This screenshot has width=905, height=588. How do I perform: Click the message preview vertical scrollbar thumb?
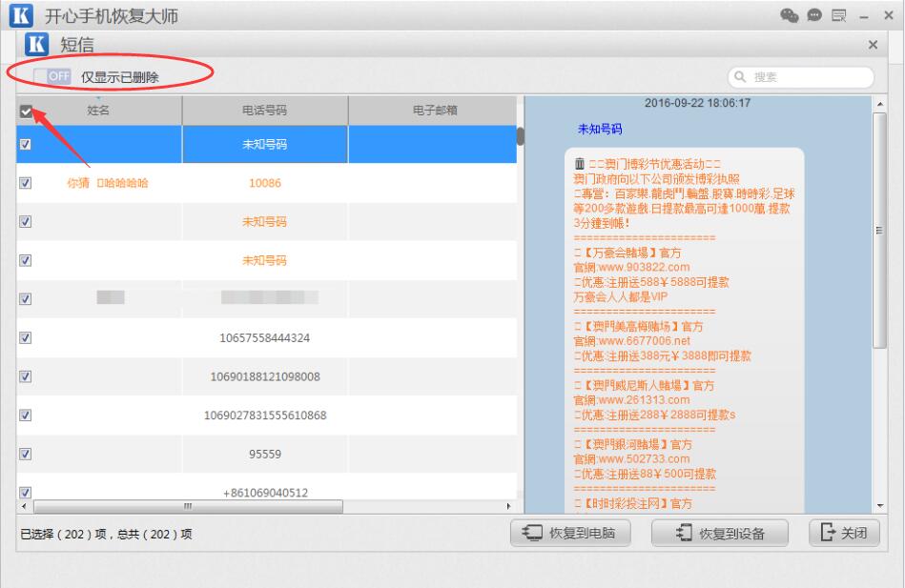pos(879,231)
